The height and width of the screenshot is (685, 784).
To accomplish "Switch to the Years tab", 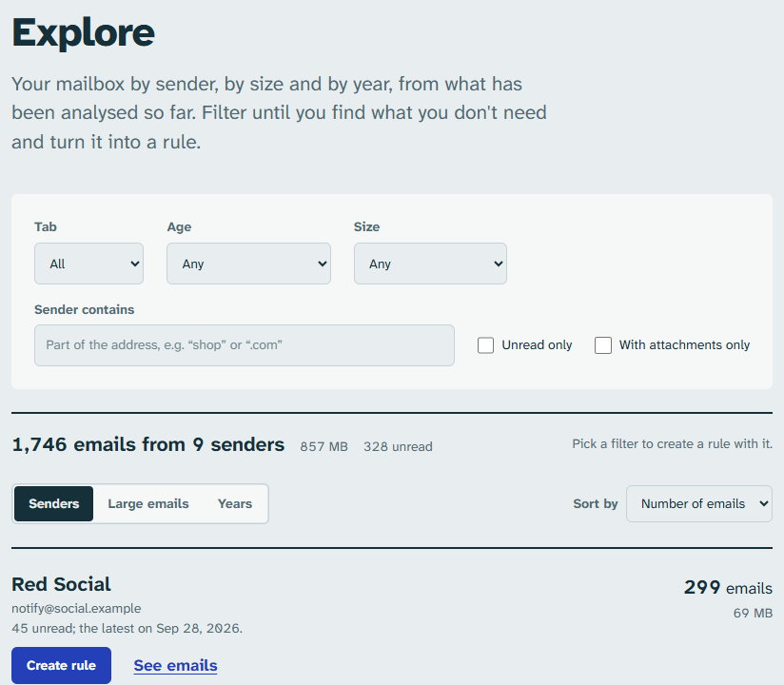I will click(235, 503).
